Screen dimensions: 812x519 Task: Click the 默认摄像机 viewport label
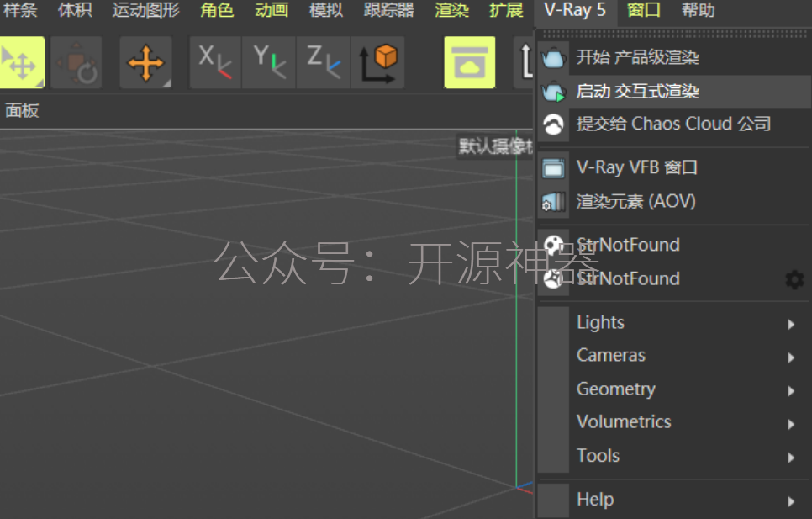(495, 146)
